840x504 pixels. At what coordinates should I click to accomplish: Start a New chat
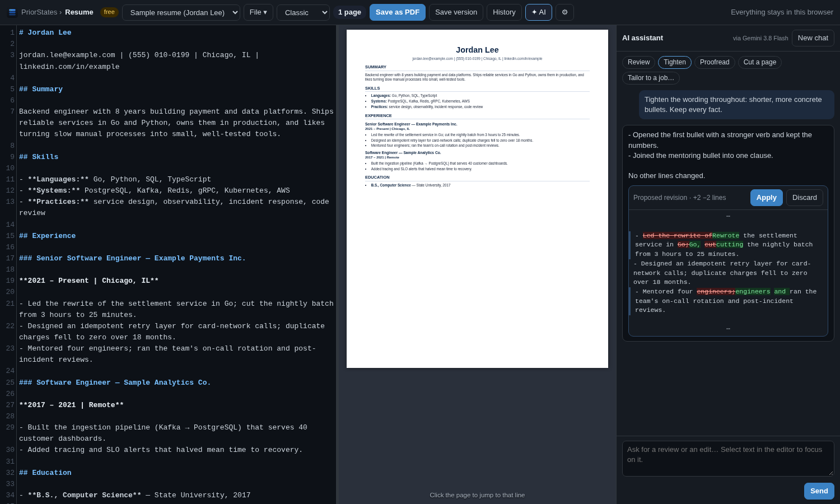[813, 38]
